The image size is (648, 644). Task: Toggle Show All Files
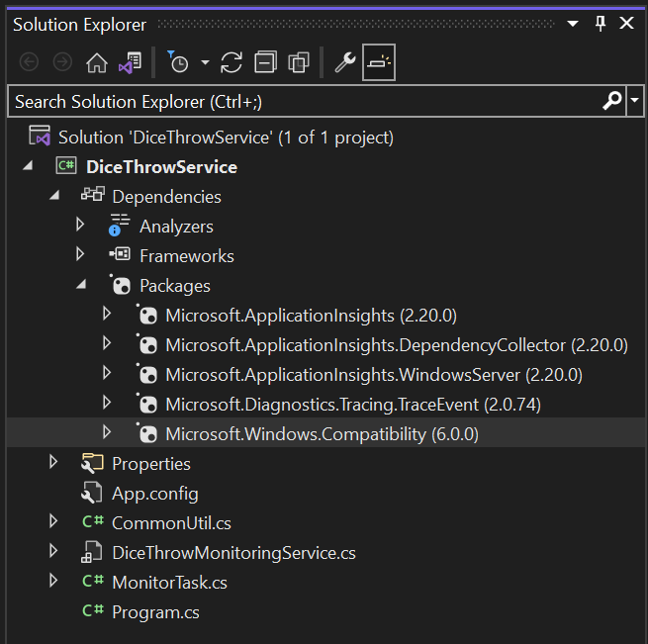(x=299, y=62)
